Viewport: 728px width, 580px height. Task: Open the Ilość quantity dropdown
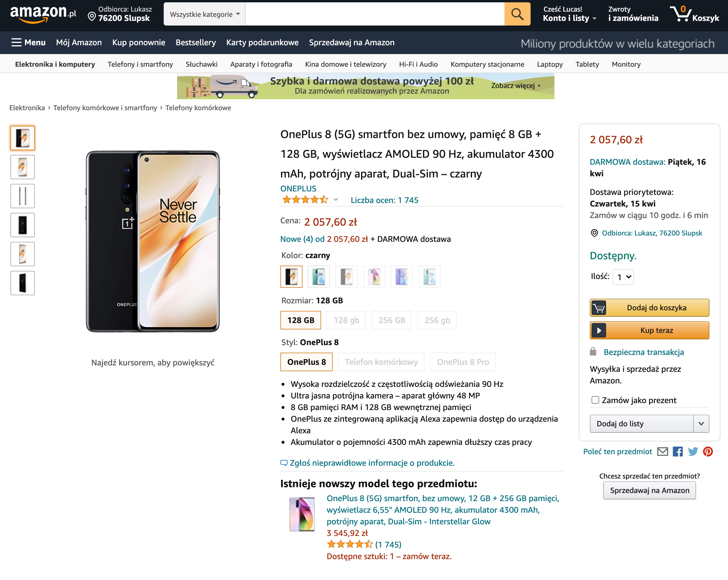tap(623, 277)
